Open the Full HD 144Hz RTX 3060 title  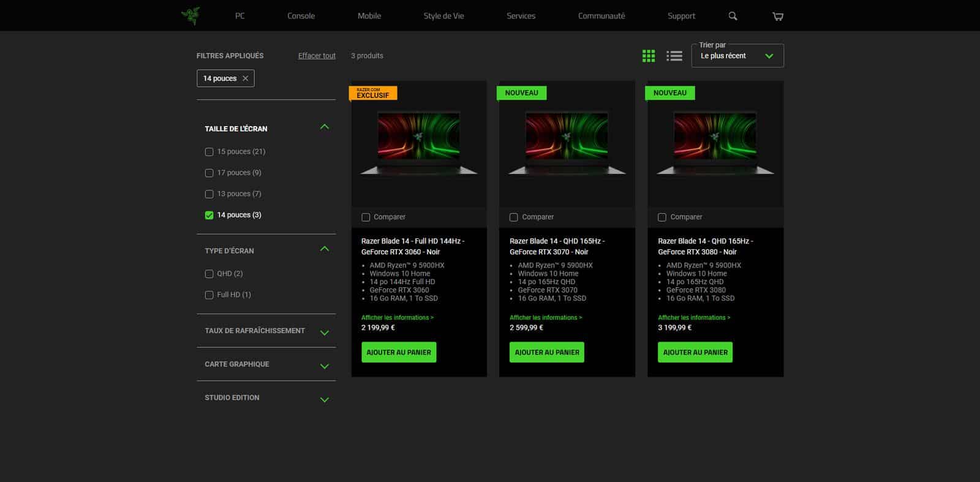pos(413,246)
